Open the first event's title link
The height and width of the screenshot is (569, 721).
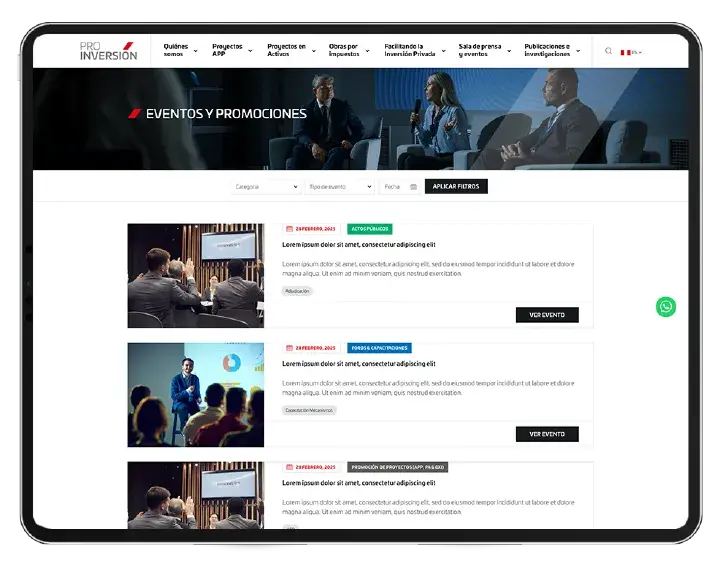pos(359,245)
